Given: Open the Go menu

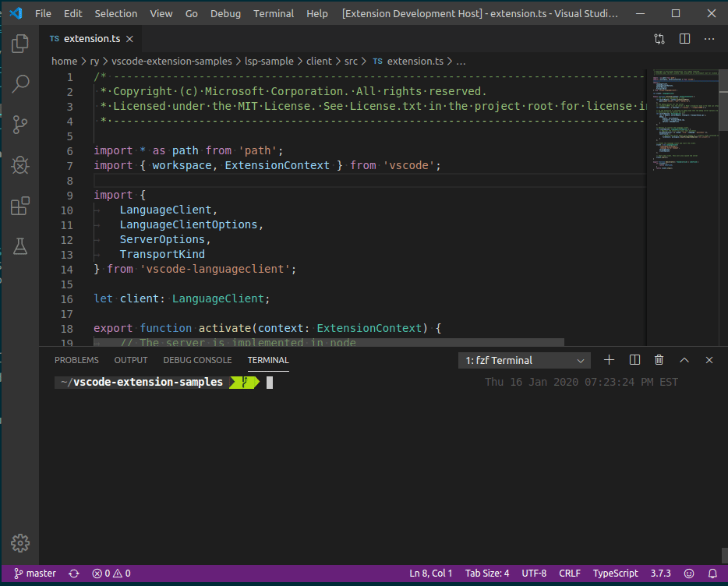Looking at the screenshot, I should 191,13.
